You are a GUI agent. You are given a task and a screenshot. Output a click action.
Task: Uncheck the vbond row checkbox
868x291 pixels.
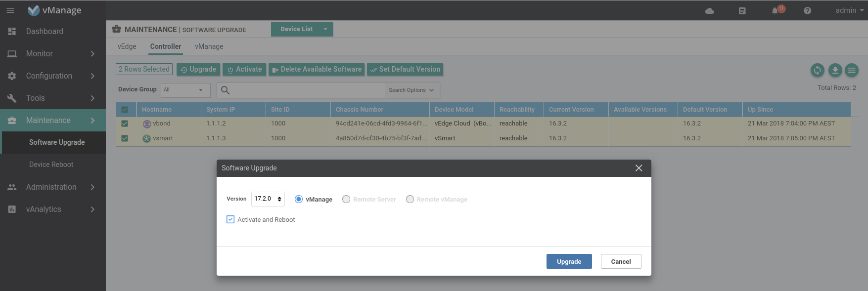point(125,124)
